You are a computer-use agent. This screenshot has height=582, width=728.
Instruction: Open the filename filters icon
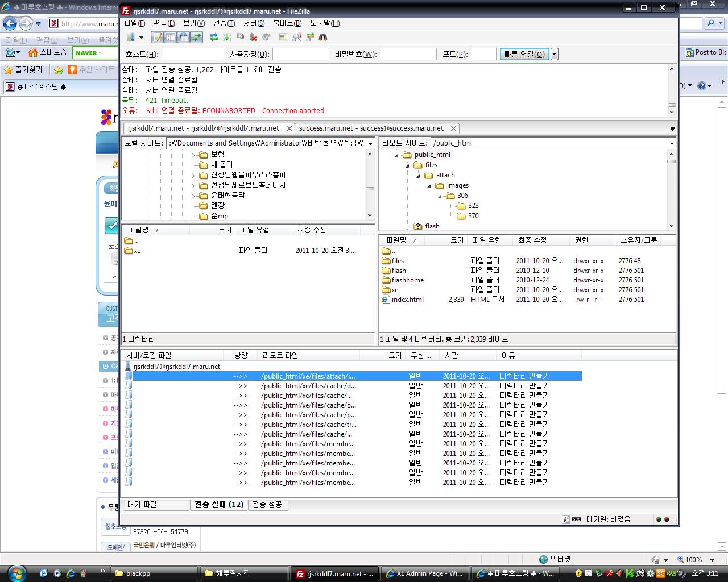284,38
